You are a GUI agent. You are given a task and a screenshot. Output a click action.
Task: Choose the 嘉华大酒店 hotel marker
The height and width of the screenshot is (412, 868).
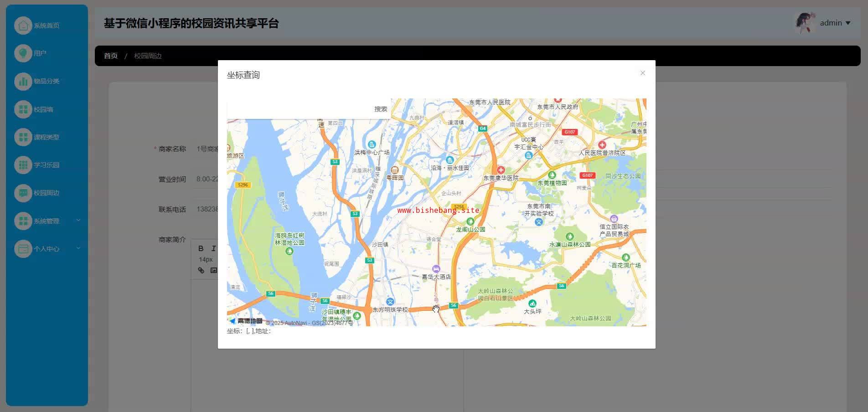[x=436, y=269]
